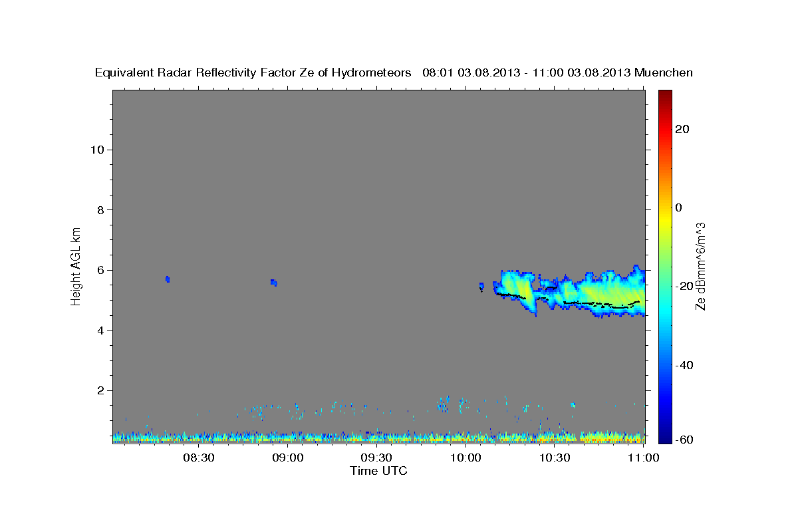Click the 11:00 time tick label
The width and height of the screenshot is (798, 532).
point(644,458)
